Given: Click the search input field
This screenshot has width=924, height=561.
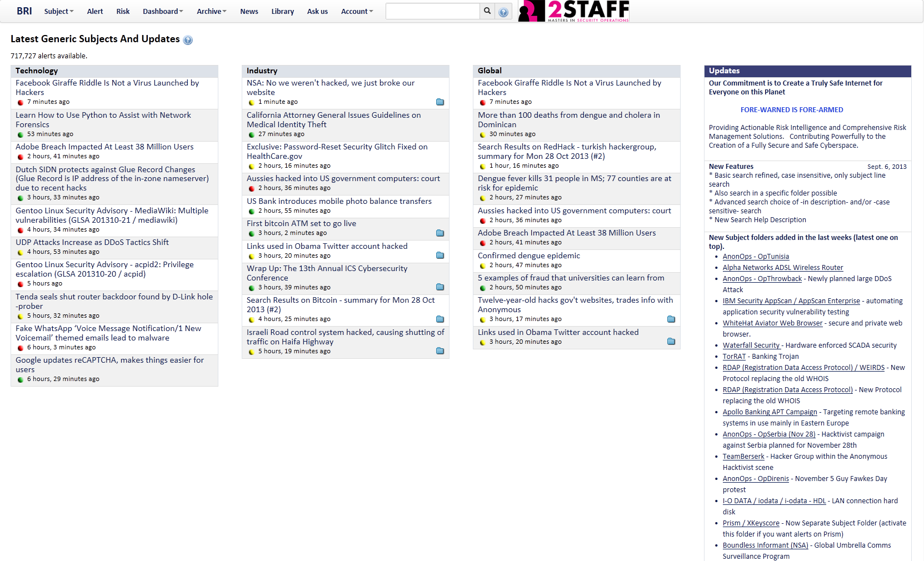Looking at the screenshot, I should pyautogui.click(x=433, y=11).
